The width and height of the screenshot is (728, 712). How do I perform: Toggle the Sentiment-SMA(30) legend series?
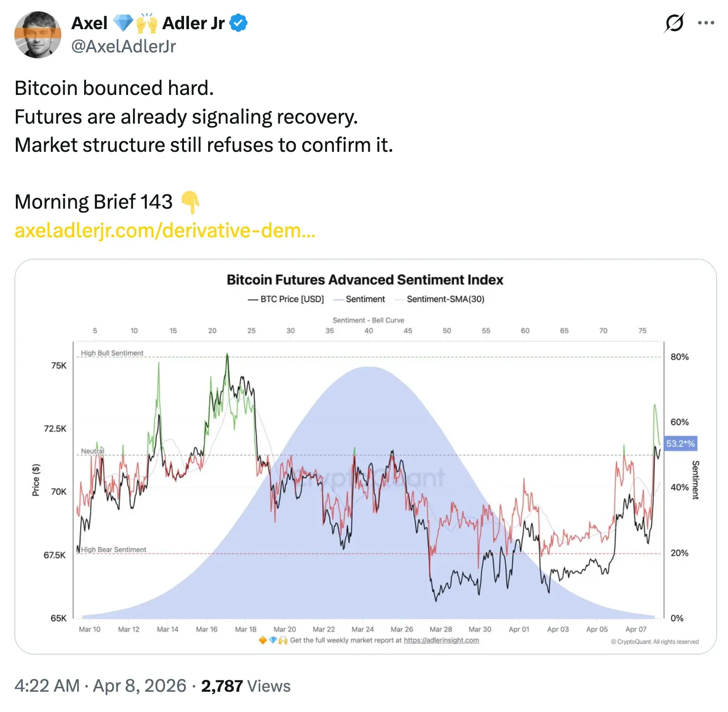click(440, 299)
